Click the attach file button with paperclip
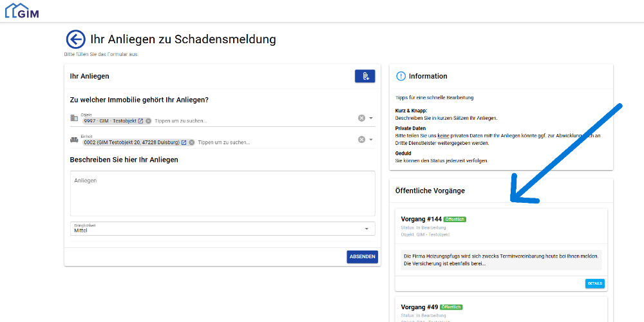The width and height of the screenshot is (644, 322). click(365, 76)
